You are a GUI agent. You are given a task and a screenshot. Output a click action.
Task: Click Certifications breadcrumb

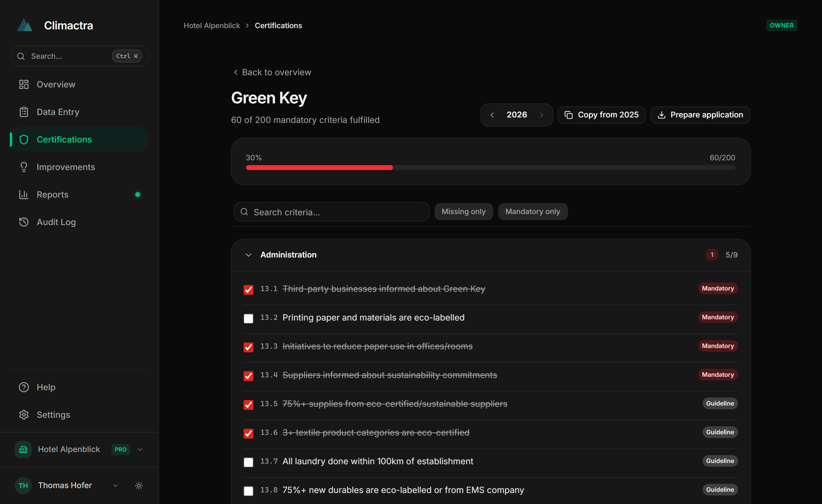point(278,26)
